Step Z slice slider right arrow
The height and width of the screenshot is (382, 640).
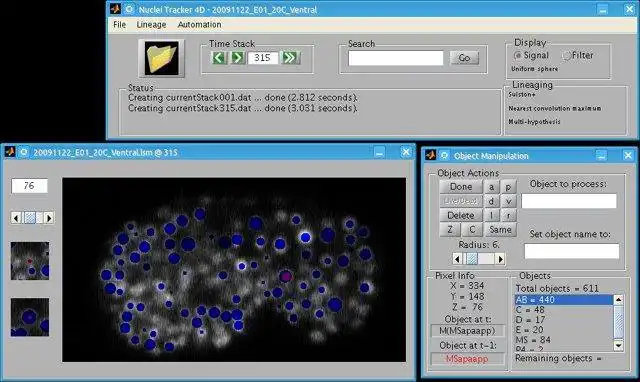pos(49,218)
